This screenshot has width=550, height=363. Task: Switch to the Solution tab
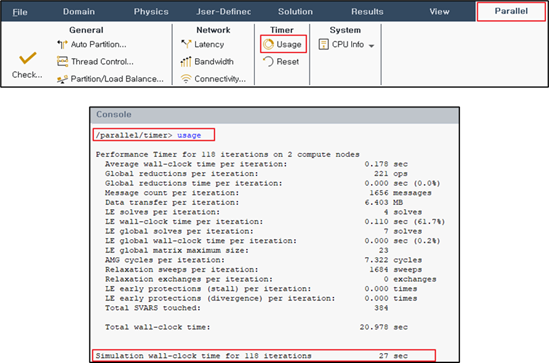tap(295, 12)
